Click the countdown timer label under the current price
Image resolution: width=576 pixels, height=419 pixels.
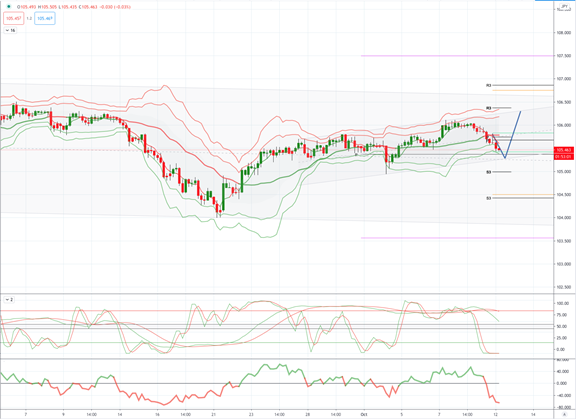point(564,157)
